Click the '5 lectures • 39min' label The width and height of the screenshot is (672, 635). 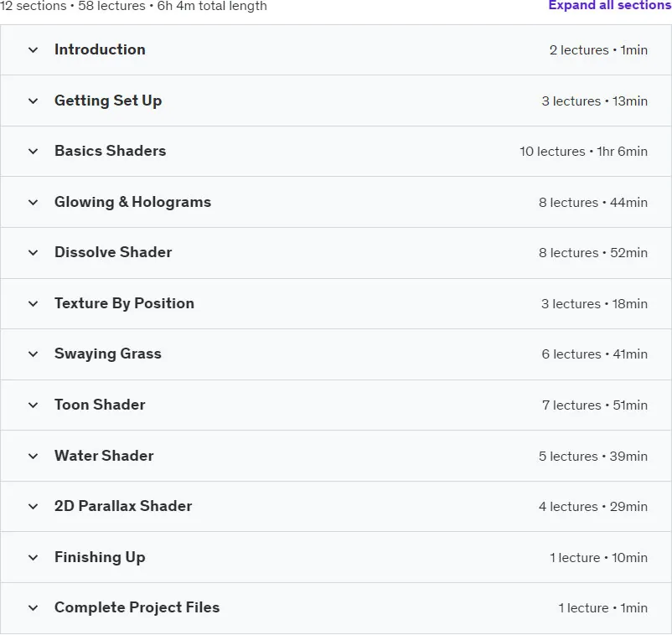593,456
